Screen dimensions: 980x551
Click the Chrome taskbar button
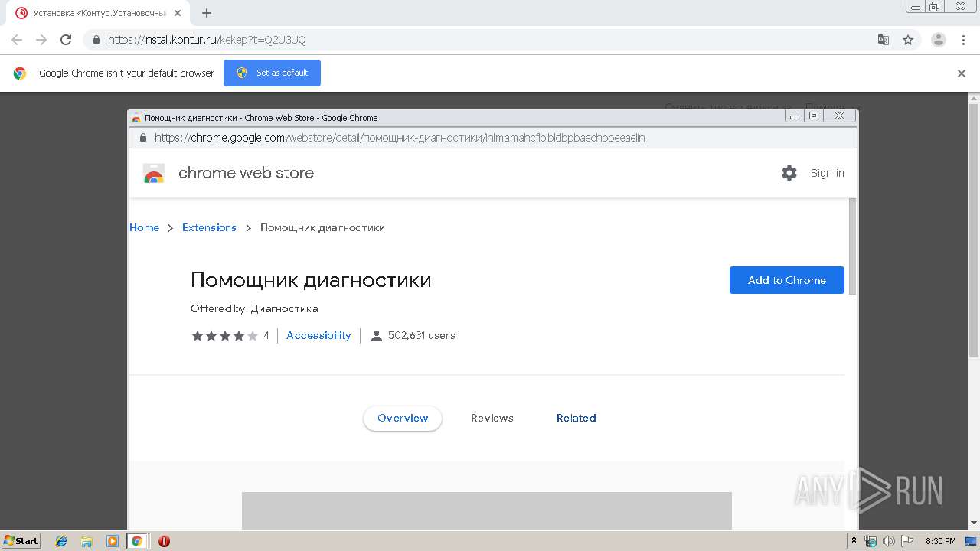[137, 541]
